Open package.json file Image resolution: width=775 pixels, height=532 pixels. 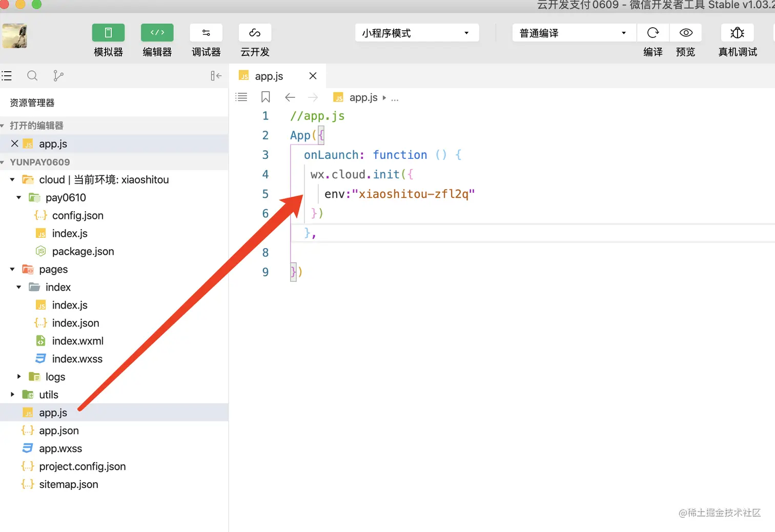[83, 251]
